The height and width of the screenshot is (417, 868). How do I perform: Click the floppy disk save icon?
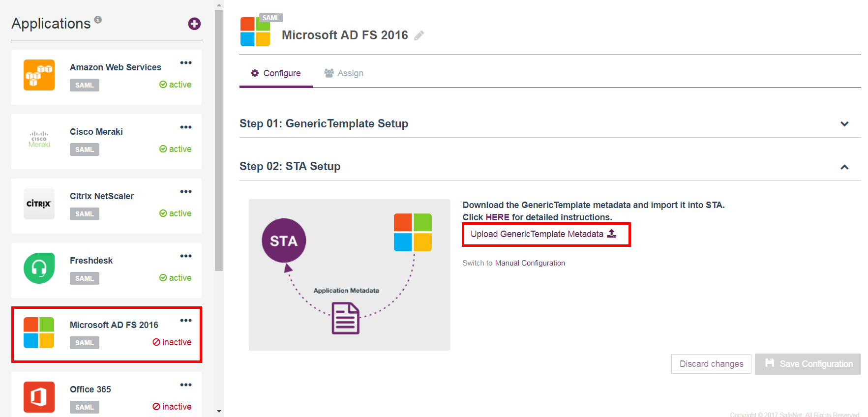point(770,363)
